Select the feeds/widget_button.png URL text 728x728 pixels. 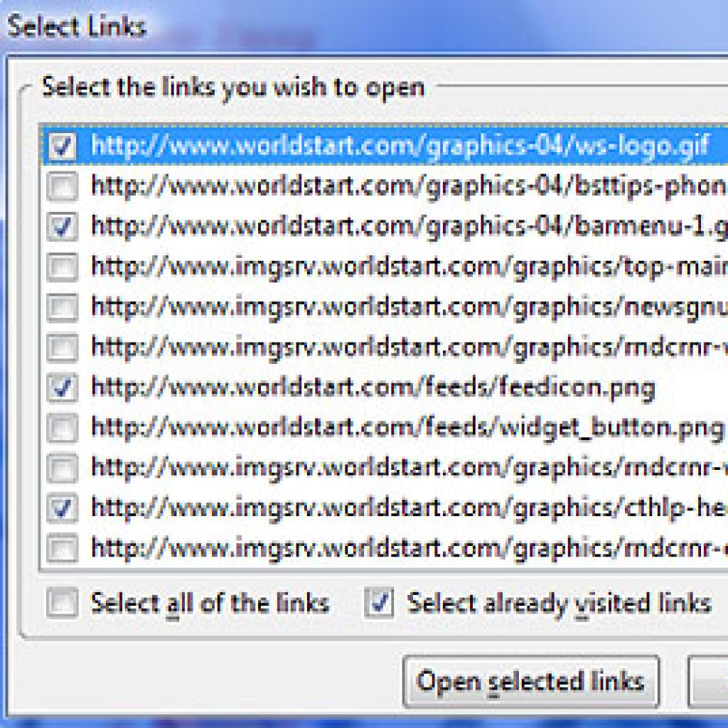point(407,428)
